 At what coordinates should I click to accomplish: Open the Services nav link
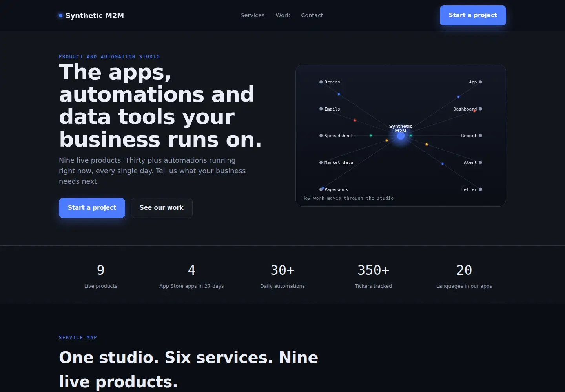[x=252, y=15]
